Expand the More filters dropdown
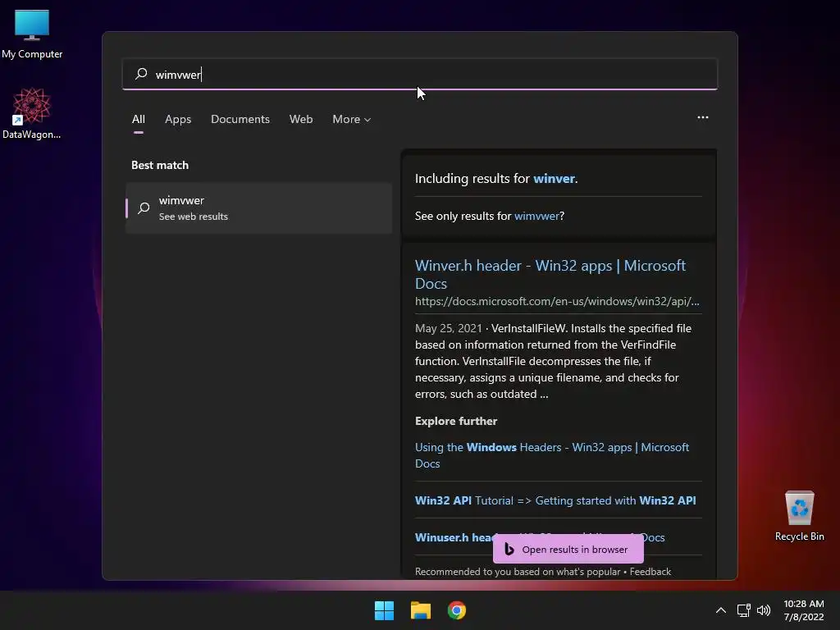The width and height of the screenshot is (840, 630). 351,120
